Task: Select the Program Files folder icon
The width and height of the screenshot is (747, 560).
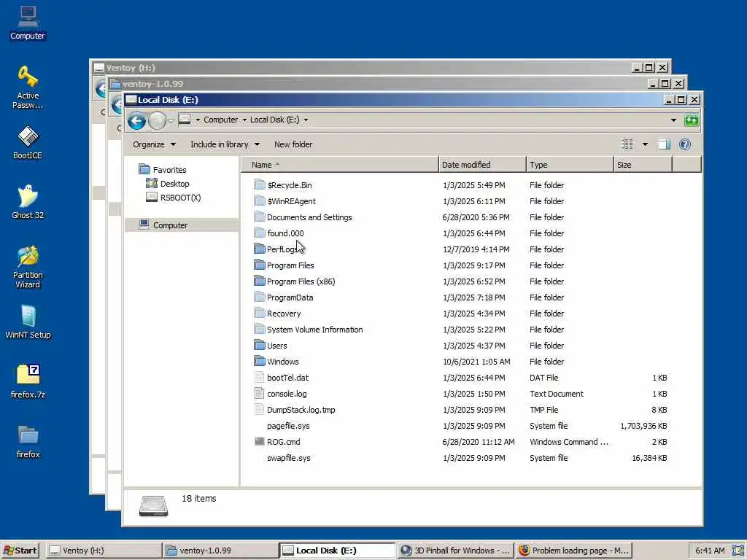Action: [259, 265]
